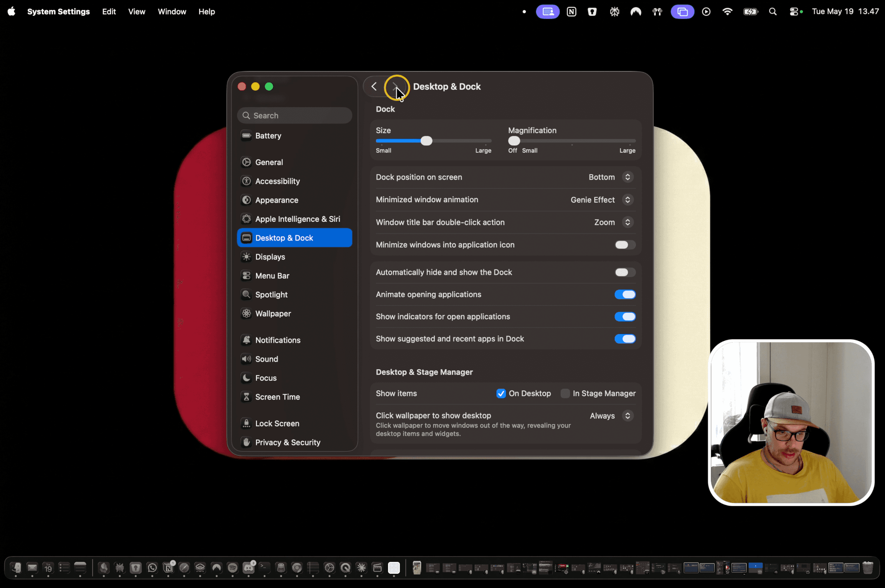Image resolution: width=885 pixels, height=588 pixels.
Task: Open Menu Bar settings
Action: (x=294, y=276)
